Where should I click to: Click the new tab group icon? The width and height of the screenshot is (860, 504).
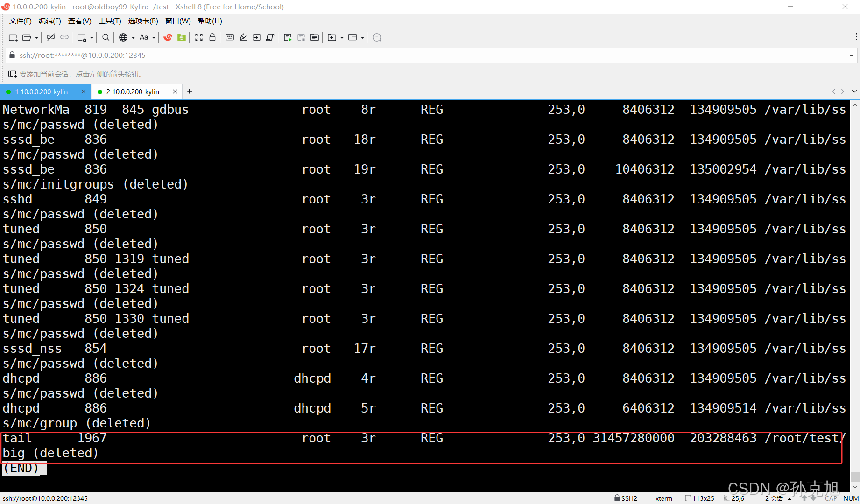pos(332,37)
